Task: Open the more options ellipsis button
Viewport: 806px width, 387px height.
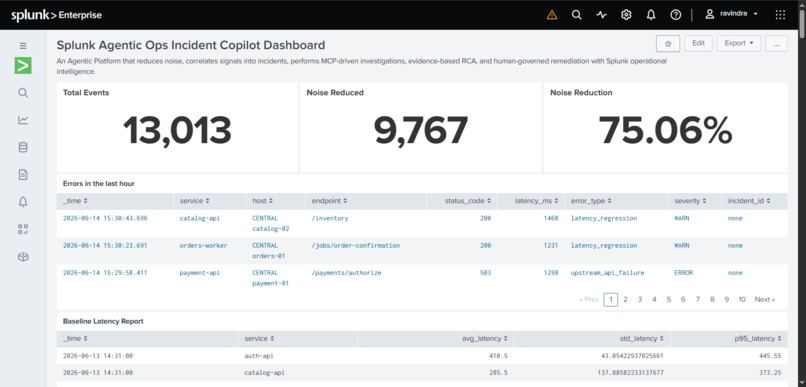Action: point(776,44)
